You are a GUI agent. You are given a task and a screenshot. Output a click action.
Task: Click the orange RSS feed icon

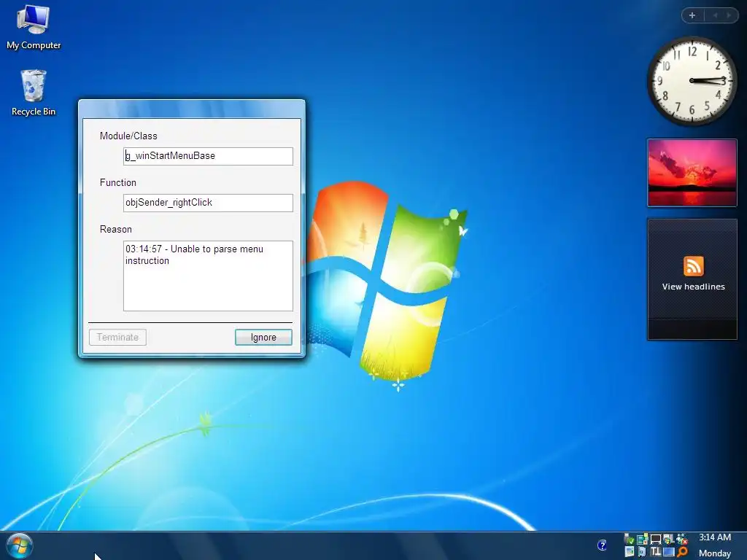point(693,265)
